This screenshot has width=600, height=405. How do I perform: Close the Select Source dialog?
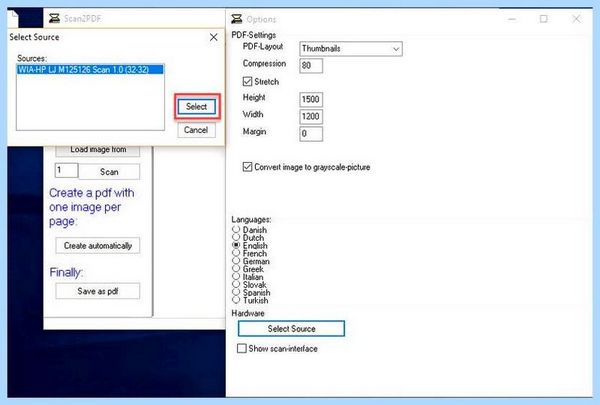[214, 37]
